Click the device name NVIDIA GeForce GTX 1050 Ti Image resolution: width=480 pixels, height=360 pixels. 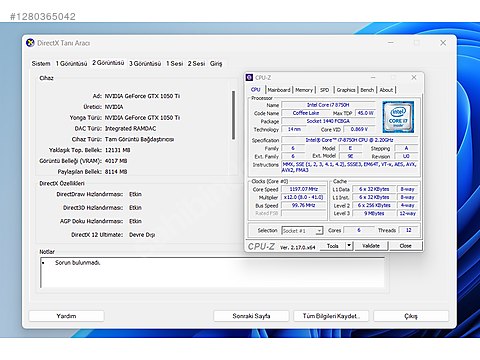(x=142, y=96)
